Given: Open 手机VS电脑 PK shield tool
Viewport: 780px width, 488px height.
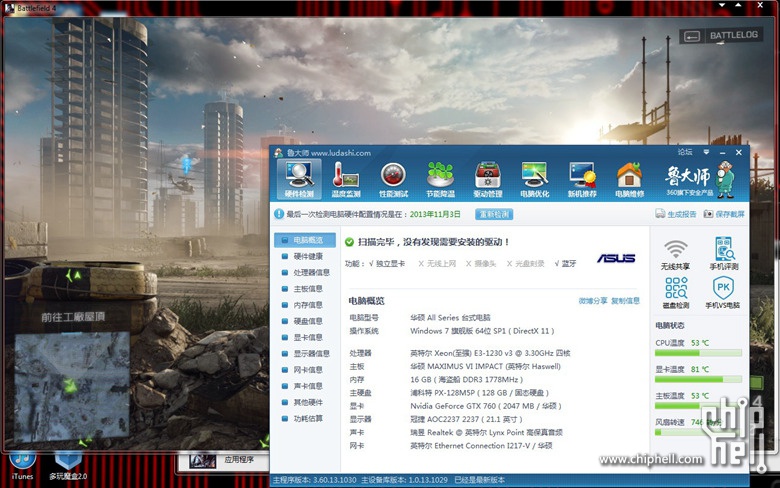Looking at the screenshot, I should pyautogui.click(x=723, y=293).
